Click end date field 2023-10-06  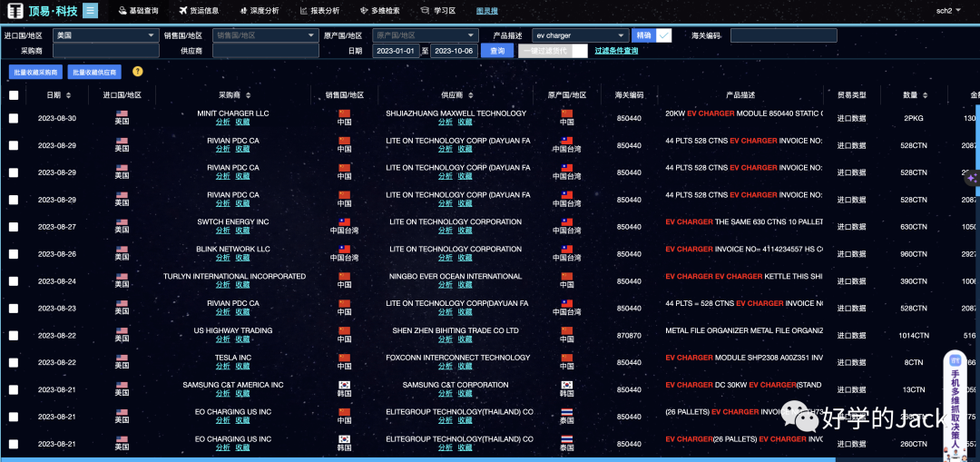pos(454,51)
